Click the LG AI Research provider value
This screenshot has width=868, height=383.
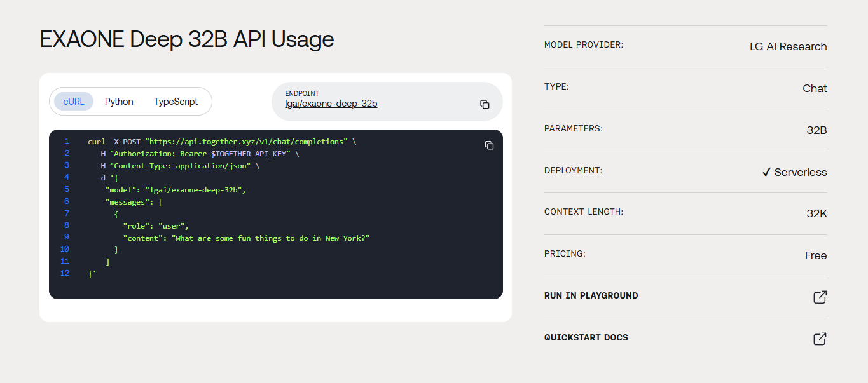coord(789,46)
